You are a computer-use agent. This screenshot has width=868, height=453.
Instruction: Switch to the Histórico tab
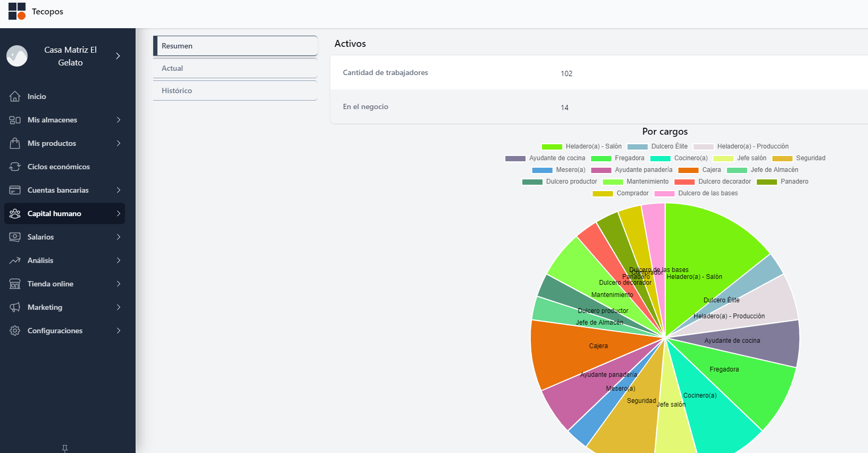click(235, 90)
